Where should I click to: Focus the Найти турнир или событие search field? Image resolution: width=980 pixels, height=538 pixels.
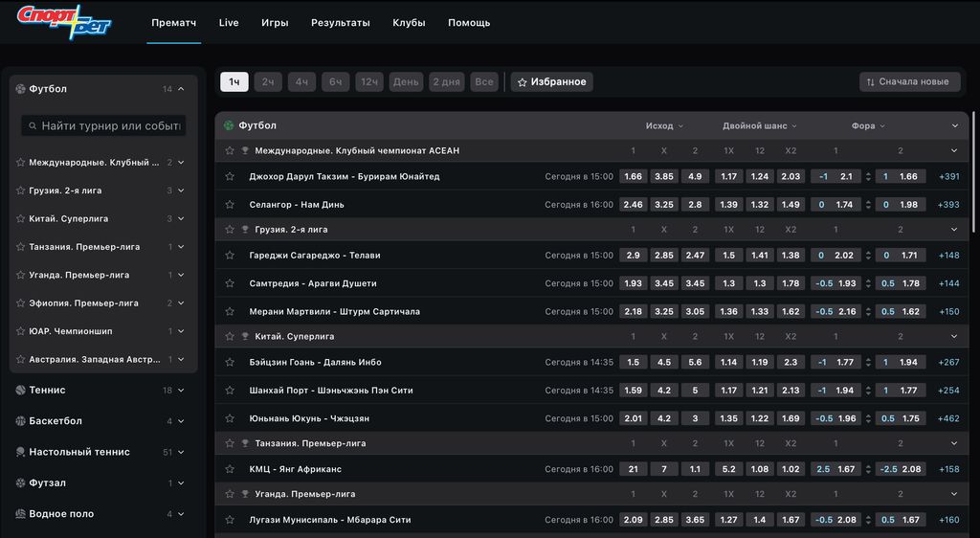pos(103,125)
